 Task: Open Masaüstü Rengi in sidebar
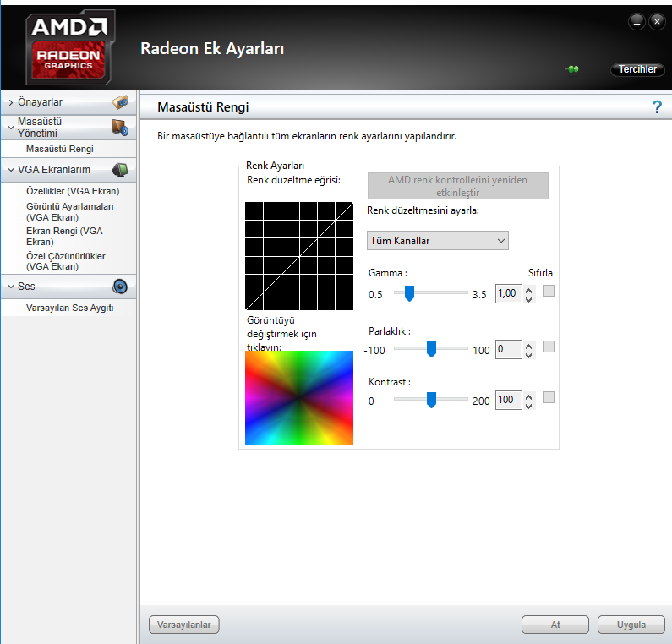point(59,149)
